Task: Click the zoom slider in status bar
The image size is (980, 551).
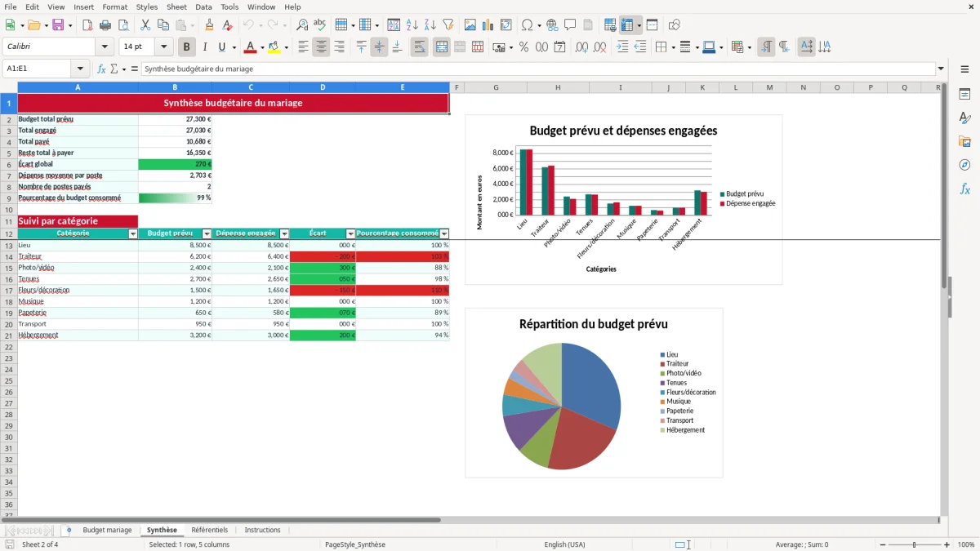Action: [x=915, y=544]
